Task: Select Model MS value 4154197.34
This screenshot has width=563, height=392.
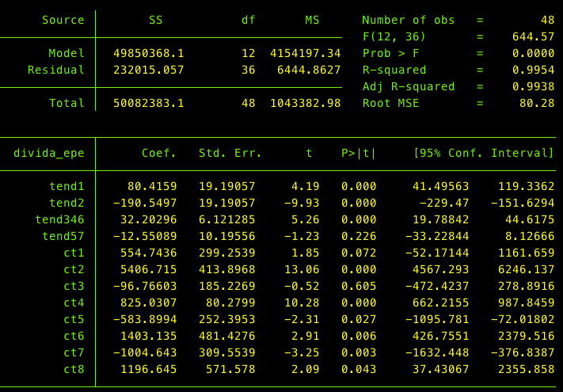Action: [305, 54]
